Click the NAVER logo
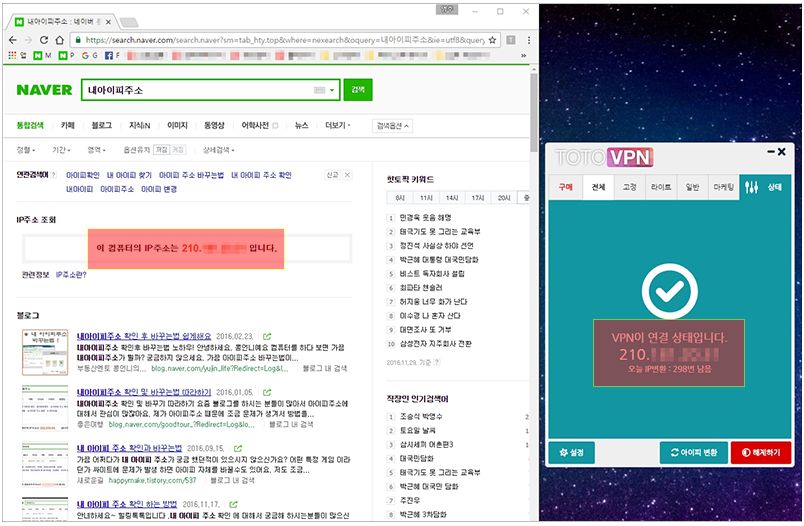The image size is (804, 526). (x=45, y=90)
